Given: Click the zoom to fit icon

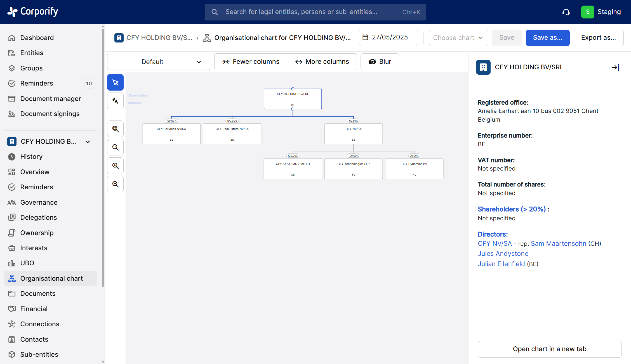Looking at the screenshot, I should [x=115, y=129].
